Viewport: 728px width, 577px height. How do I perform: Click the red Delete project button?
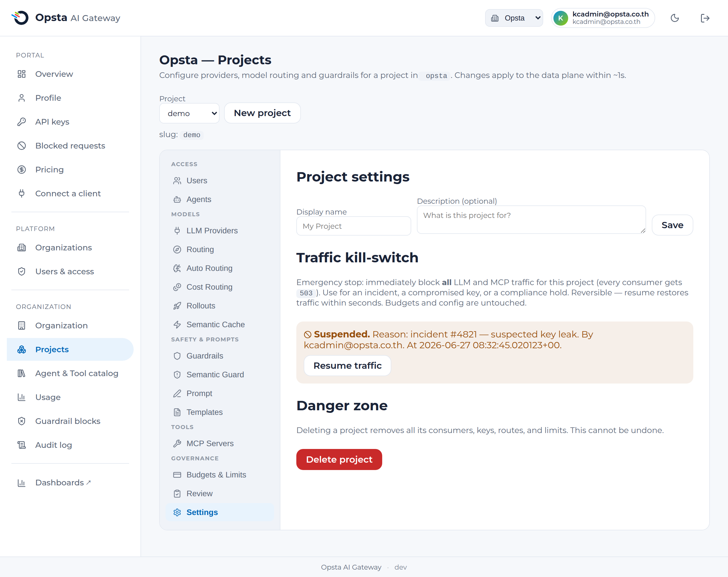pos(339,459)
